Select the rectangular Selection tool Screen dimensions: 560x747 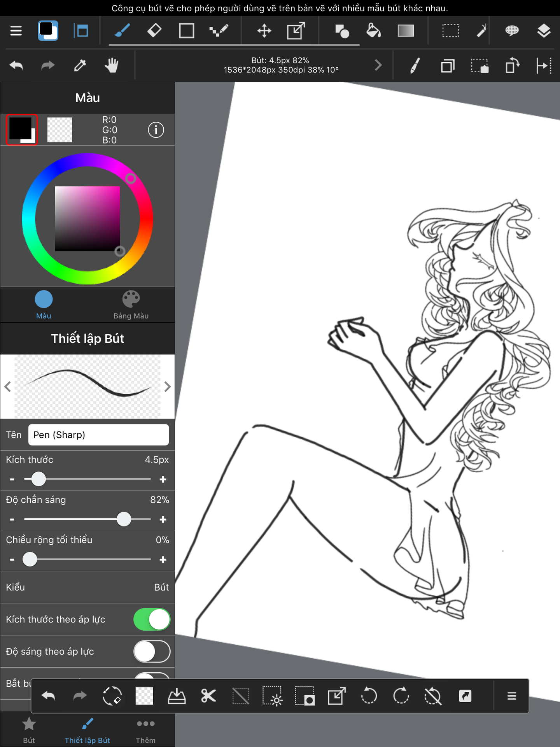pos(450,30)
